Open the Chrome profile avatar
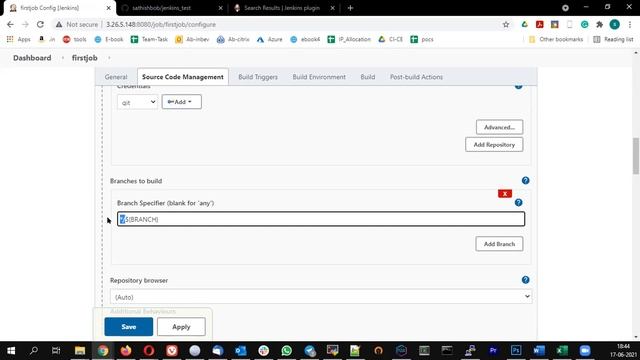The width and height of the screenshot is (640, 360). click(614, 24)
